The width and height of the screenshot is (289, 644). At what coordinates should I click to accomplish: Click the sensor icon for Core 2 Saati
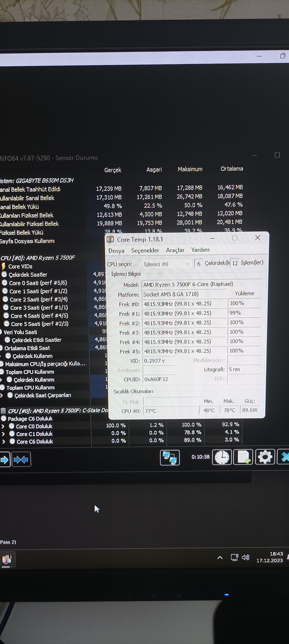coord(5,299)
